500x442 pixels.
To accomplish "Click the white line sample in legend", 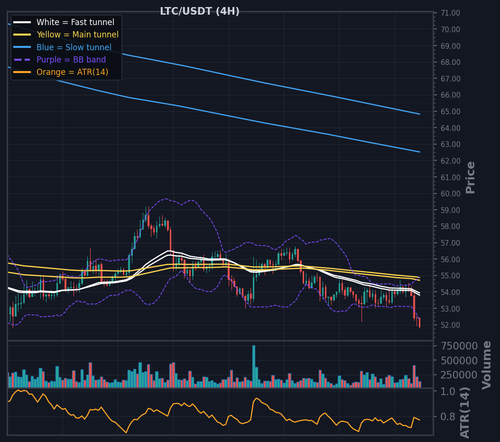I will tap(22, 22).
